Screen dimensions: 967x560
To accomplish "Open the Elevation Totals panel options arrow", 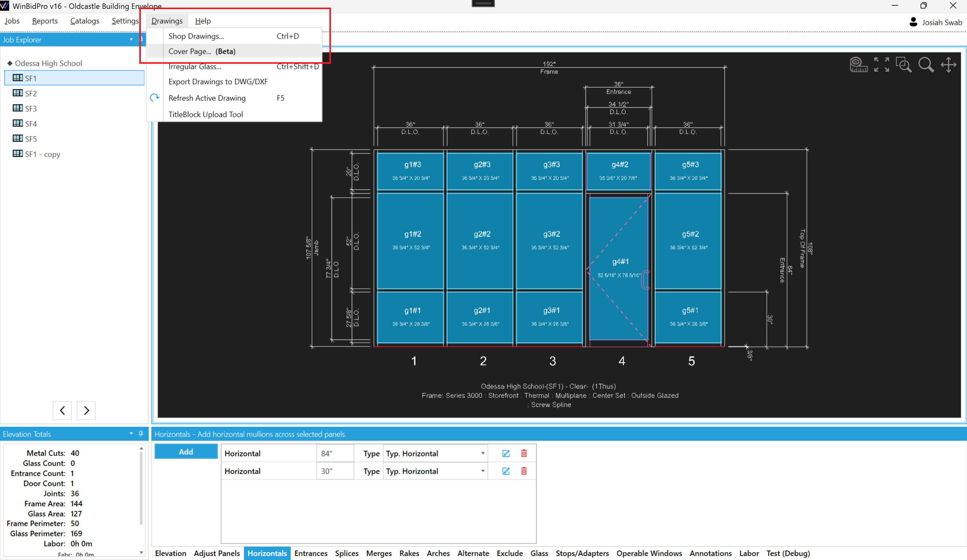I will [x=131, y=433].
